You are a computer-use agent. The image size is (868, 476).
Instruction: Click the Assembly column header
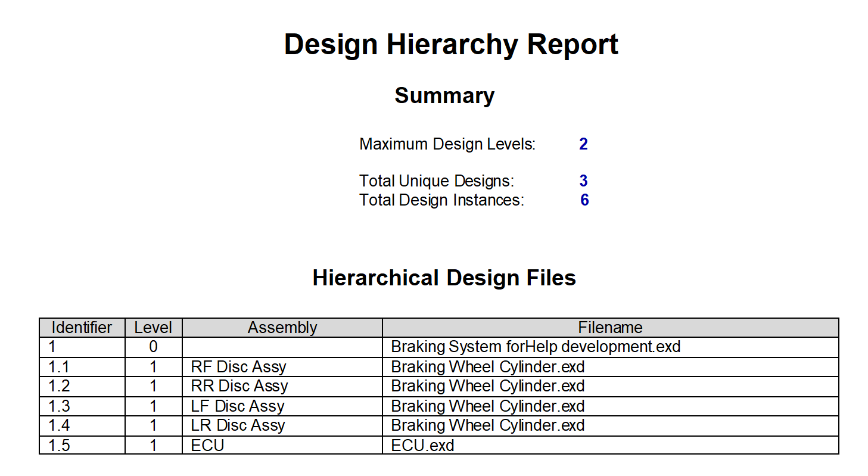coord(282,328)
